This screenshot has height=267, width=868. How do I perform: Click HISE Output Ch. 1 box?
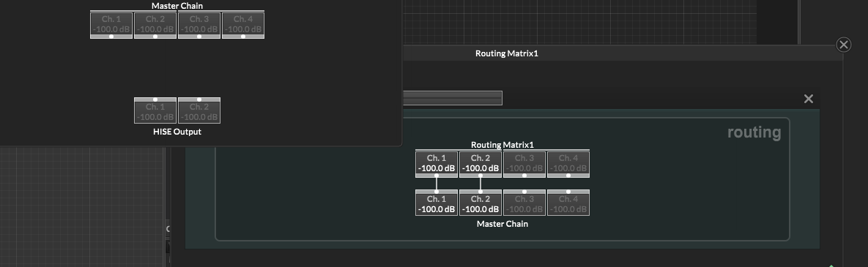[155, 110]
